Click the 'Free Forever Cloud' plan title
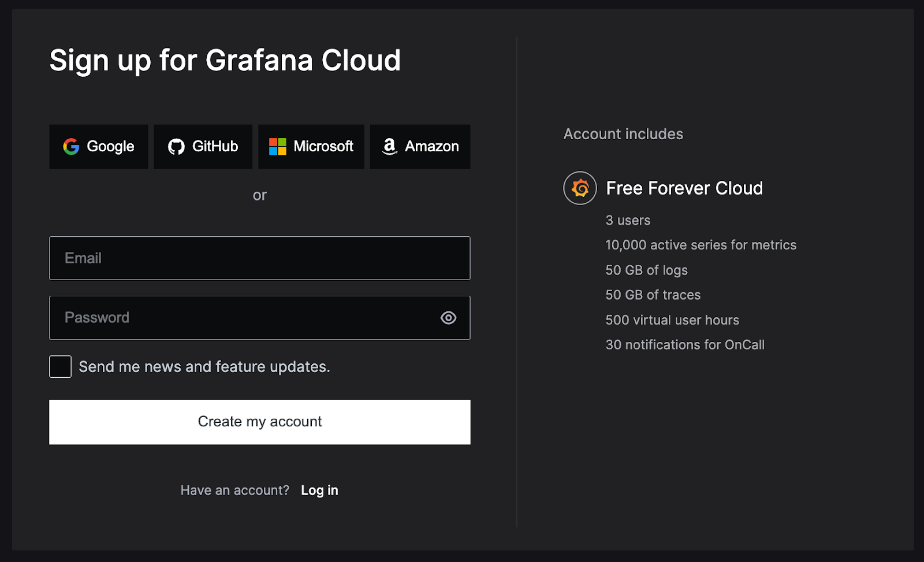This screenshot has width=924, height=562. [x=684, y=188]
